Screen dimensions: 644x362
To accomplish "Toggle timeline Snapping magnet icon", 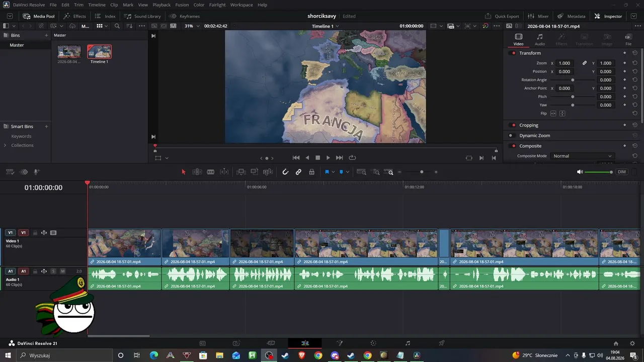I will tap(285, 172).
